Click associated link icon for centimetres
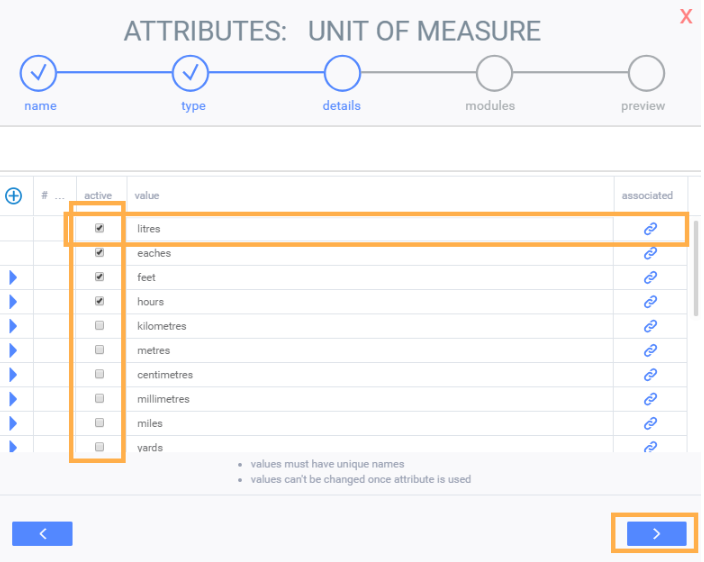This screenshot has height=562, width=704. [650, 375]
